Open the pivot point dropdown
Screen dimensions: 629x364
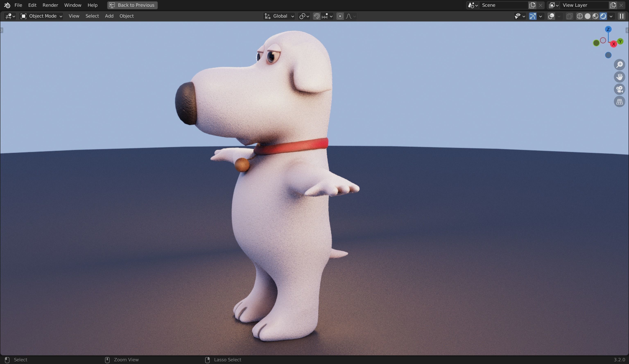click(x=304, y=16)
